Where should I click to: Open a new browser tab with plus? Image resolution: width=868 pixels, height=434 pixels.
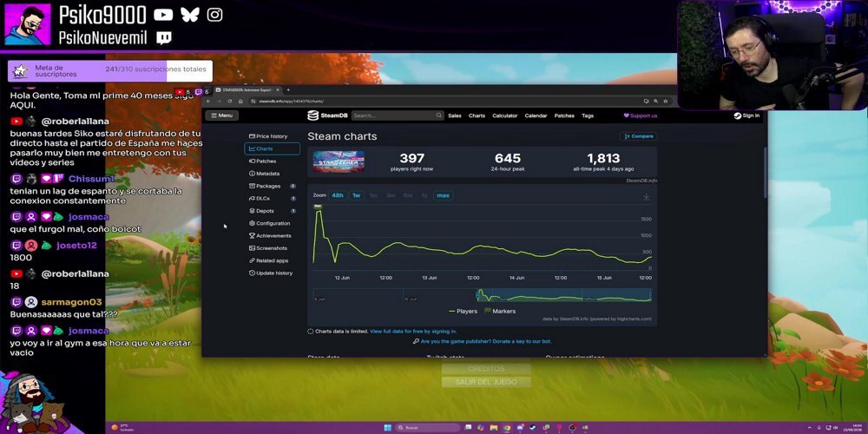click(x=288, y=89)
